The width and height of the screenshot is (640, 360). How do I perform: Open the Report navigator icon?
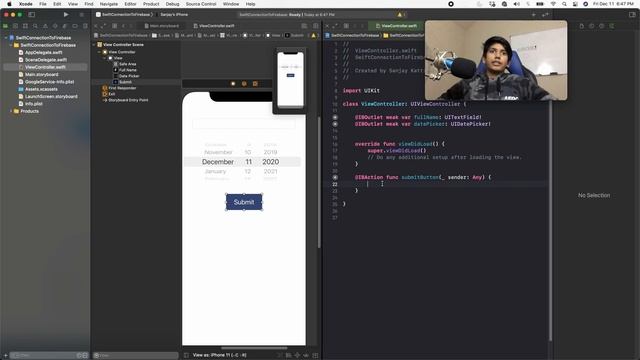[x=85, y=26]
